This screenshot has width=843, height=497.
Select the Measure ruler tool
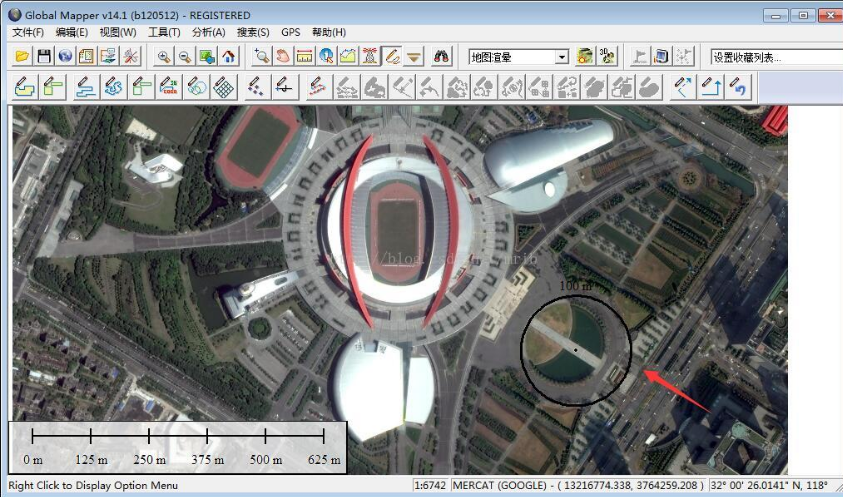coord(305,57)
